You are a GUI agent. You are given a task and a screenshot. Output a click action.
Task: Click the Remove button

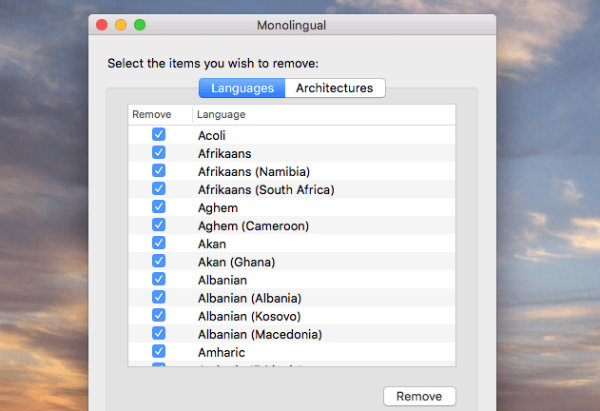point(419,396)
